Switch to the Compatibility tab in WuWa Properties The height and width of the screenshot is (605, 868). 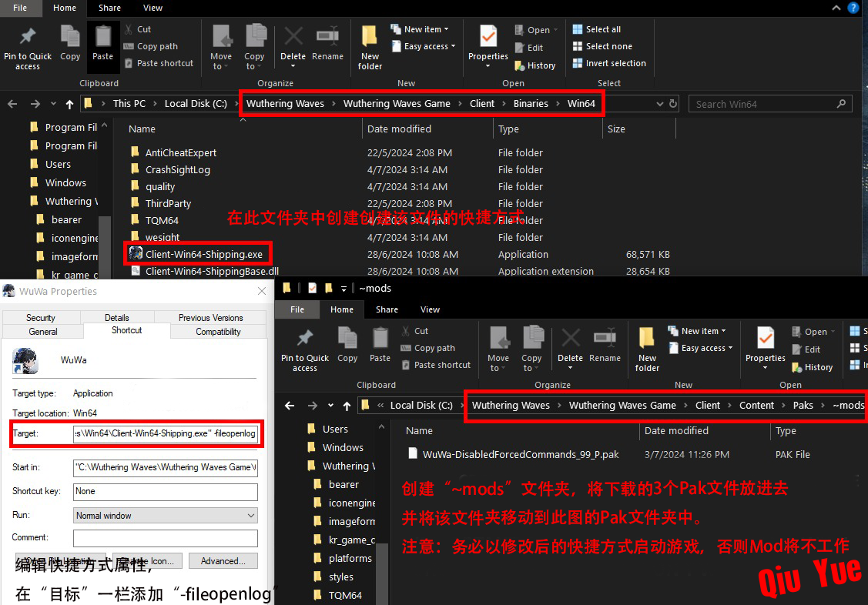218,332
